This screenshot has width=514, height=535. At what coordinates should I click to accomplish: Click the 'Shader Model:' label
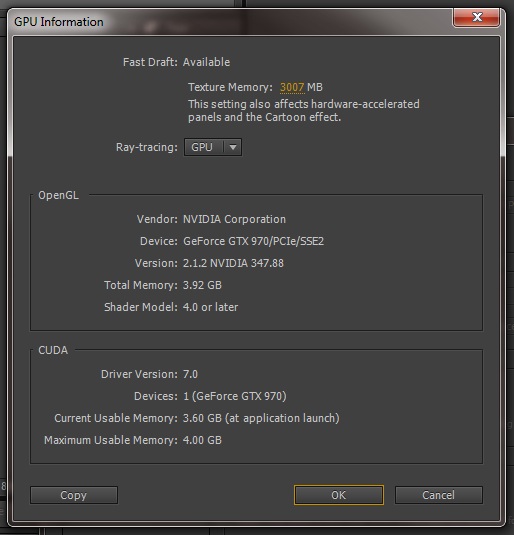[x=141, y=307]
